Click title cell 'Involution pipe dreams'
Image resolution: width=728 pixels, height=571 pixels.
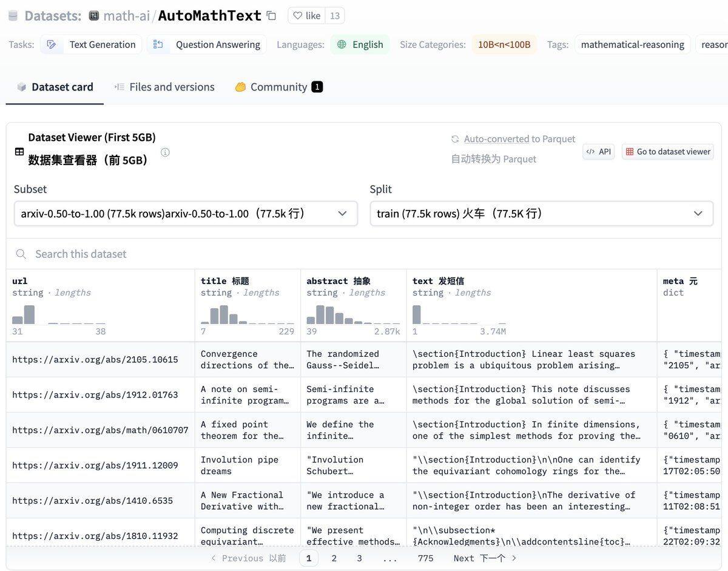click(x=248, y=465)
